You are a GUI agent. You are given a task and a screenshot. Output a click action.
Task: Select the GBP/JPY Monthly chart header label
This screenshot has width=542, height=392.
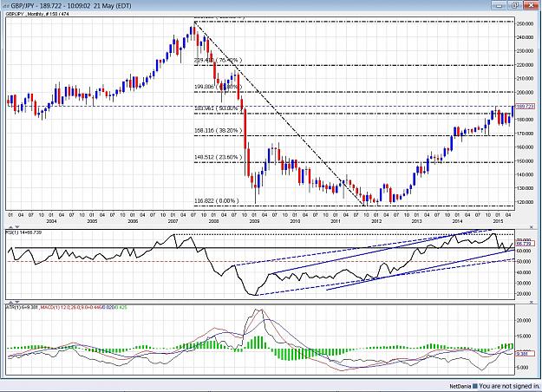[37, 14]
